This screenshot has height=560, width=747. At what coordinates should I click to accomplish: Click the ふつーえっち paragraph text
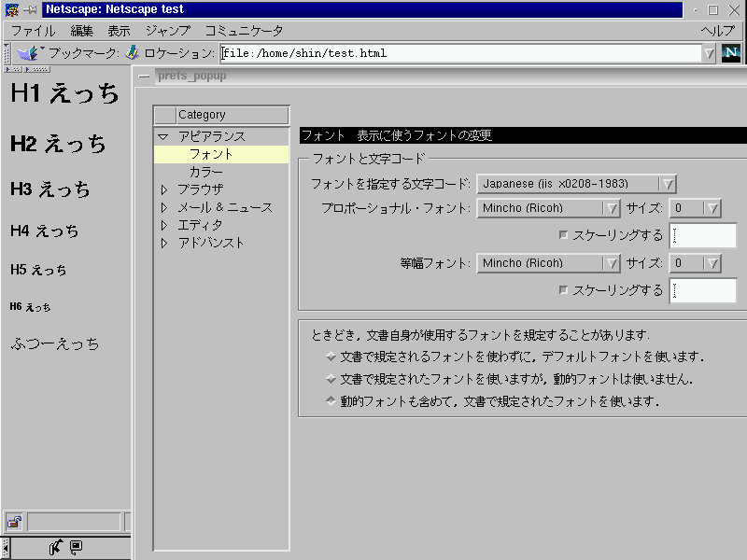tap(55, 343)
